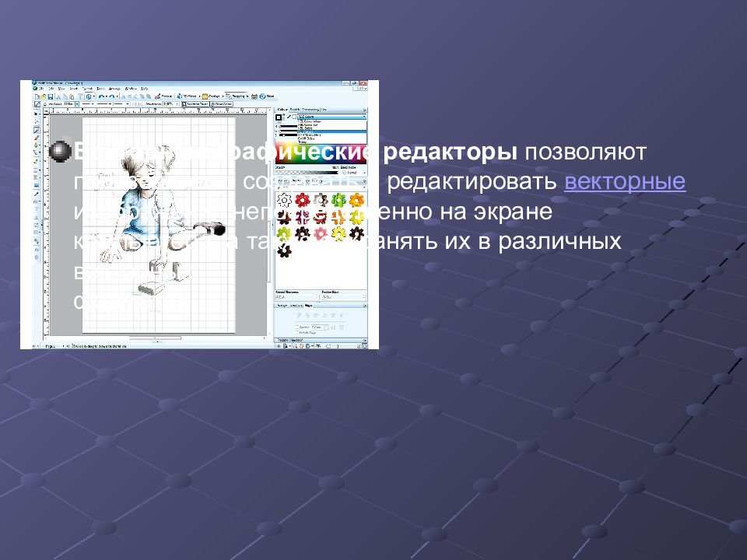Open the brush category dropdown above flowers
The height and width of the screenshot is (560, 747).
[x=321, y=187]
